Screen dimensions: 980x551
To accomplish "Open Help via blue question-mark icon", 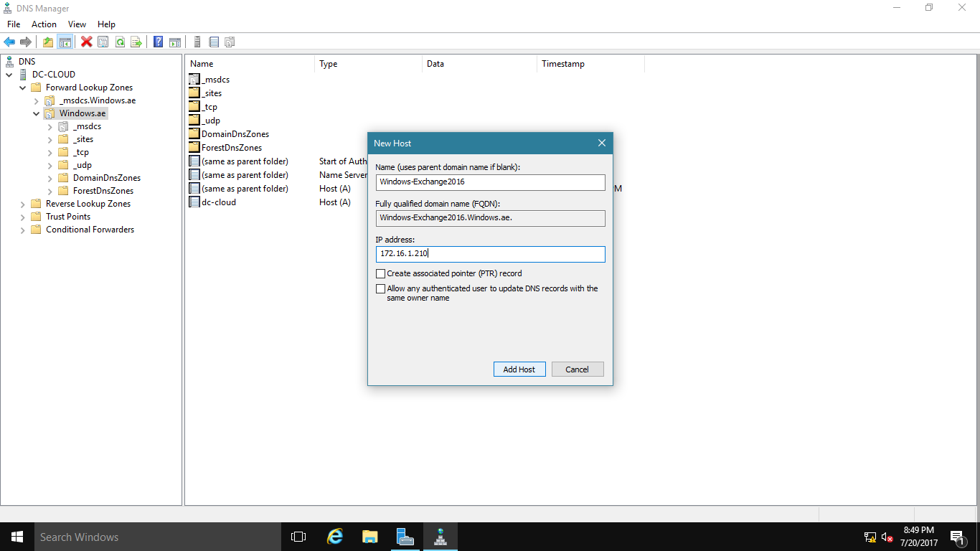I will (158, 42).
